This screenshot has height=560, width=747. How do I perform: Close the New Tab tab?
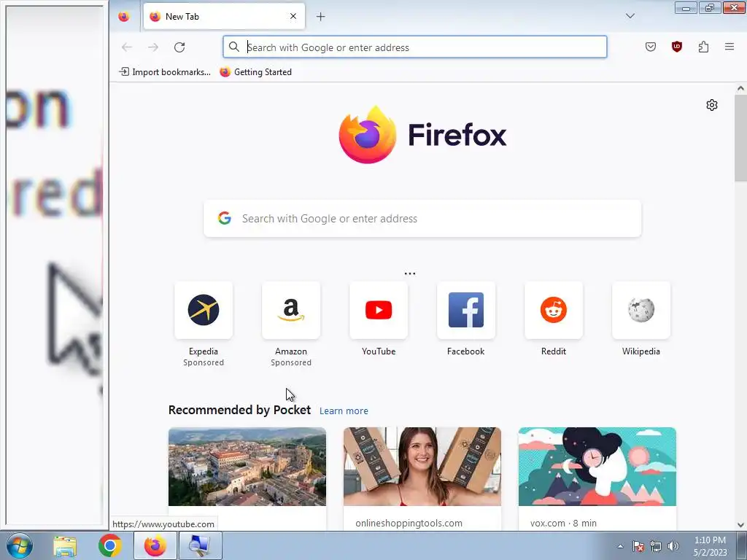293,17
